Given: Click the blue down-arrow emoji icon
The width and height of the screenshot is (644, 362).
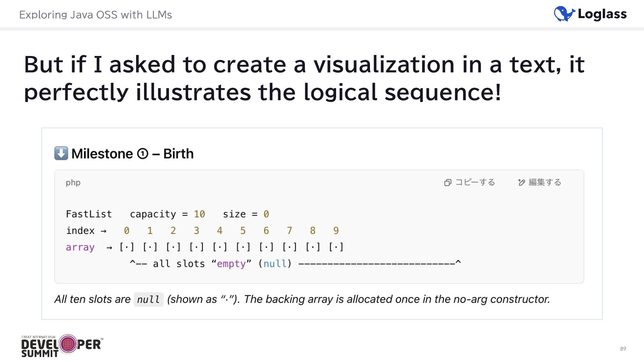Looking at the screenshot, I should [x=61, y=154].
